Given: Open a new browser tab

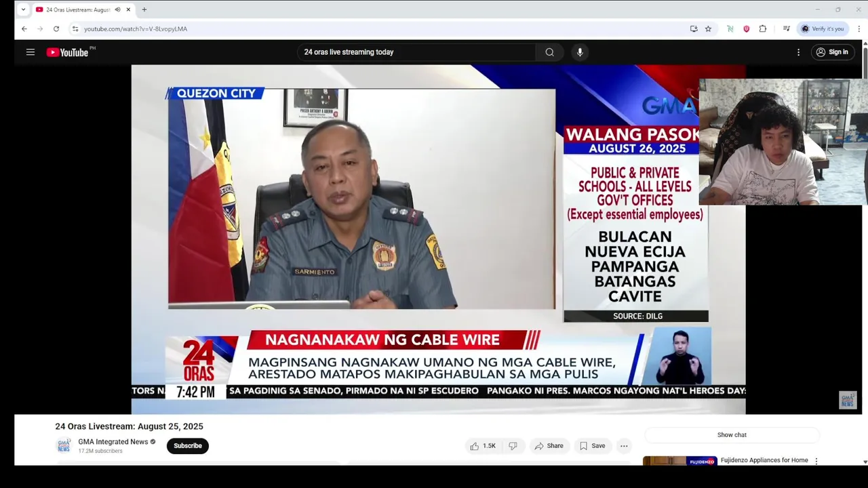Looking at the screenshot, I should tap(144, 9).
